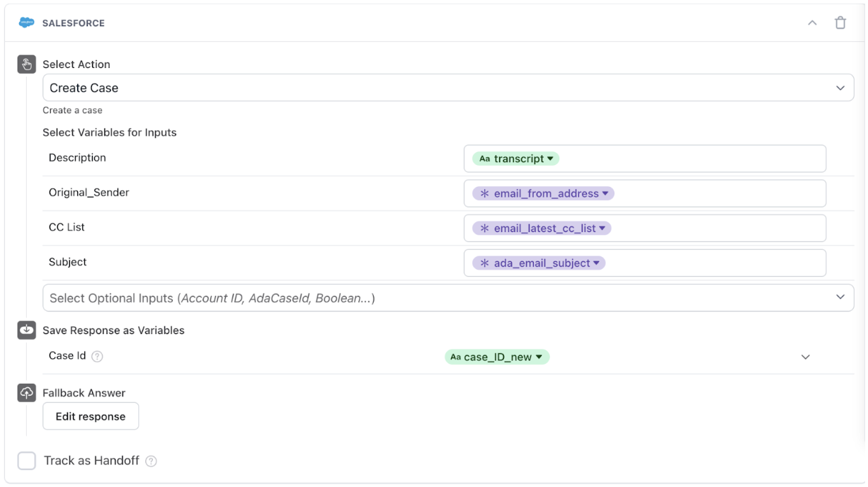Delete the Salesforce block with trash icon

(x=840, y=23)
